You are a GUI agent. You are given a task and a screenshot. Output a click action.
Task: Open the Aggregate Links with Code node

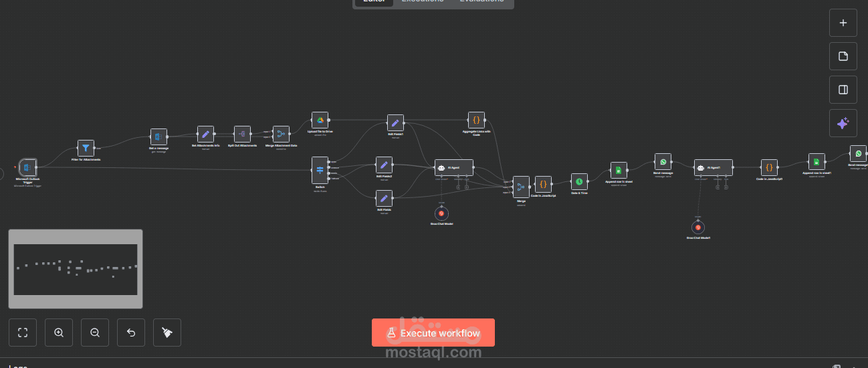click(x=476, y=120)
